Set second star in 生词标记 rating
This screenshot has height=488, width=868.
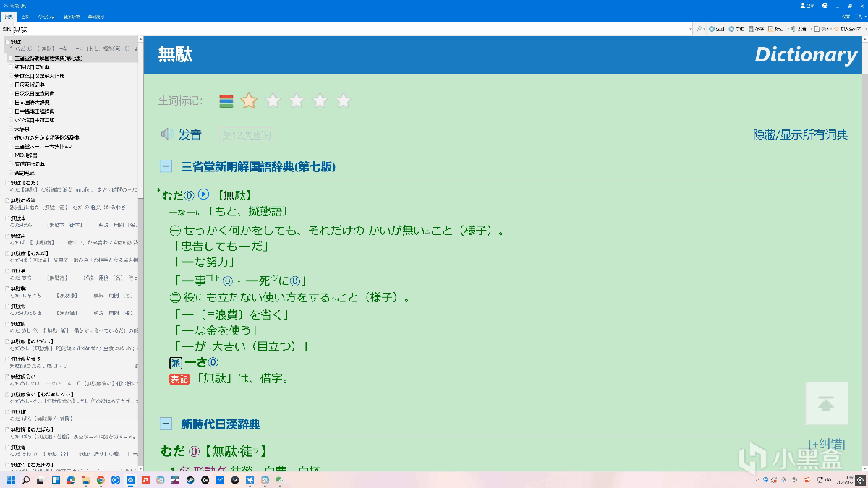(x=273, y=101)
